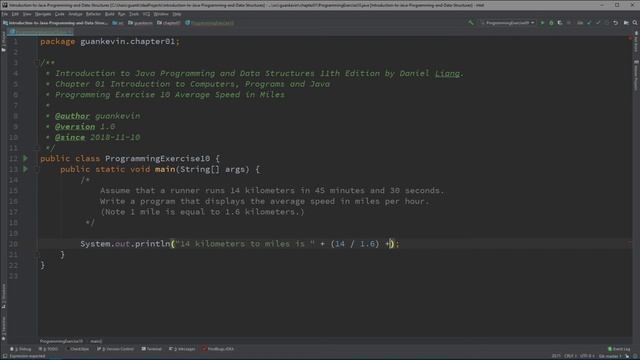Open the Project side panel strip
The image size is (640, 360).
tap(4, 42)
